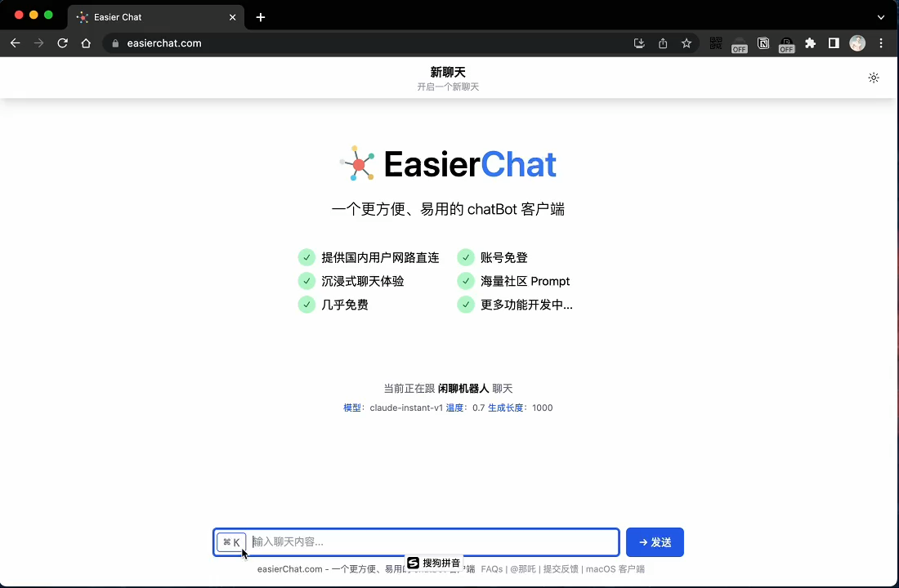This screenshot has height=588, width=899.
Task: Reload the easierchat.com page
Action: 62,43
